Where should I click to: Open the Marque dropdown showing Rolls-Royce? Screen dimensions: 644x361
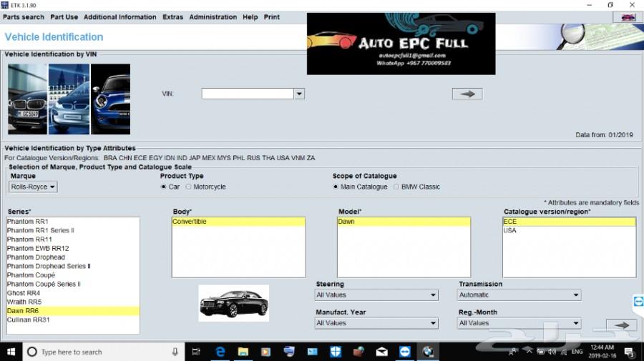click(x=33, y=187)
